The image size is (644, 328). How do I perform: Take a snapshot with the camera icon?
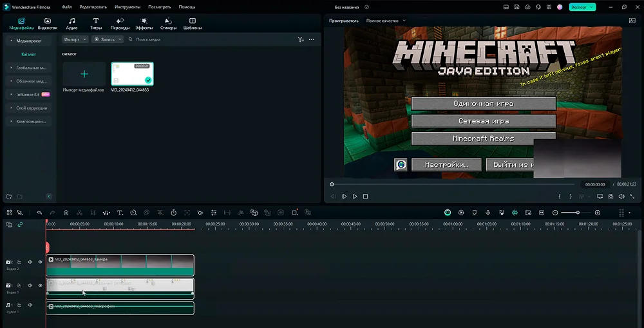tap(610, 197)
